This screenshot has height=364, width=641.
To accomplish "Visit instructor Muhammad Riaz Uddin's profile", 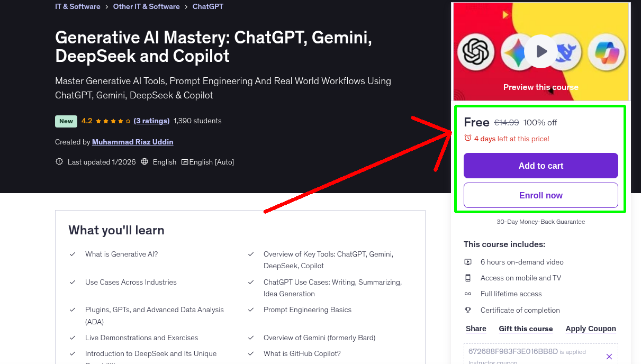I will click(132, 142).
